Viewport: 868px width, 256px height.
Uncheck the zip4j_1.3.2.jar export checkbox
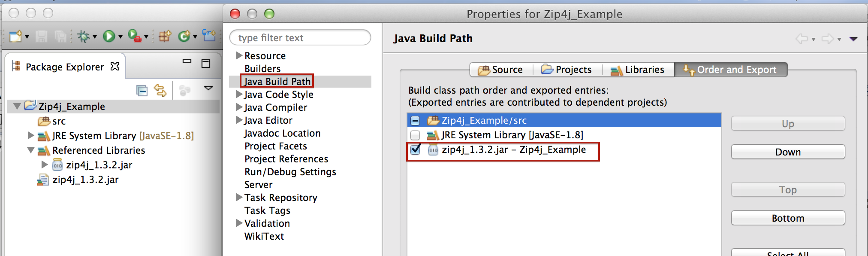point(415,149)
